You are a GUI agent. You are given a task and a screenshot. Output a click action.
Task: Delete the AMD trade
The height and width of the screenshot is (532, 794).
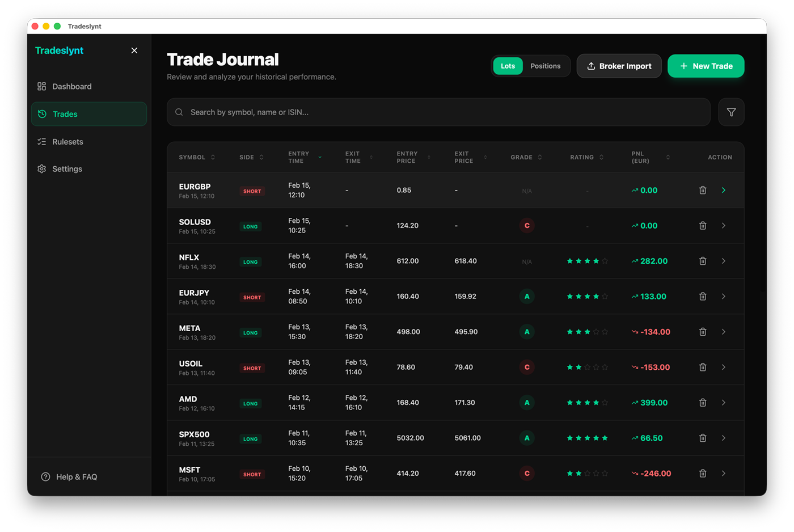[x=703, y=403]
